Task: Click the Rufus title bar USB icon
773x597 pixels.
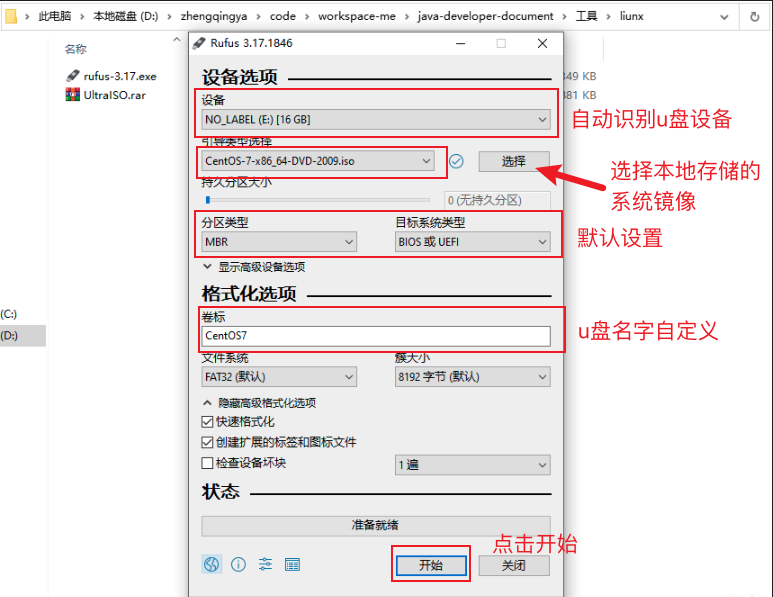Action: (x=199, y=43)
